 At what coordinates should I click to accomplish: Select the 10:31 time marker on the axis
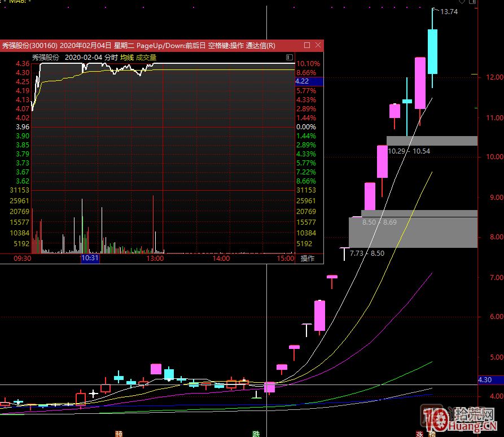90,258
